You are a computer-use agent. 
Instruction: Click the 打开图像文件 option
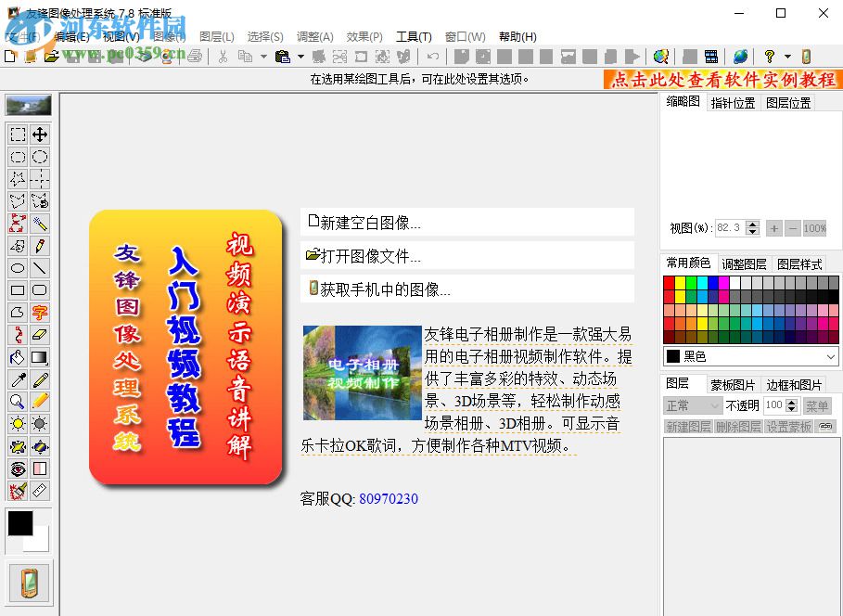362,255
